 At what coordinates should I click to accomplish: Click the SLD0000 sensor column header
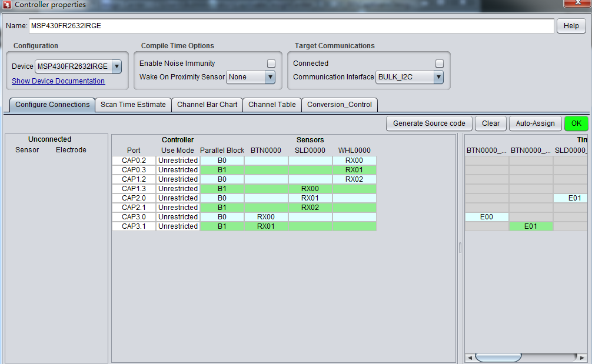pyautogui.click(x=310, y=151)
